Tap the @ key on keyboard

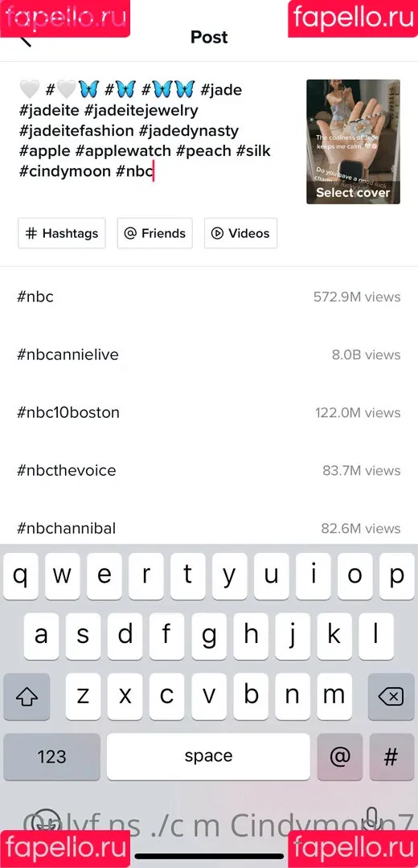coord(339,756)
